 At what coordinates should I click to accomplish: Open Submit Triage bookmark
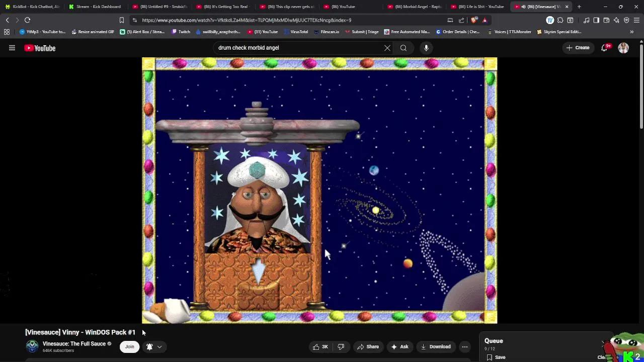pyautogui.click(x=362, y=32)
